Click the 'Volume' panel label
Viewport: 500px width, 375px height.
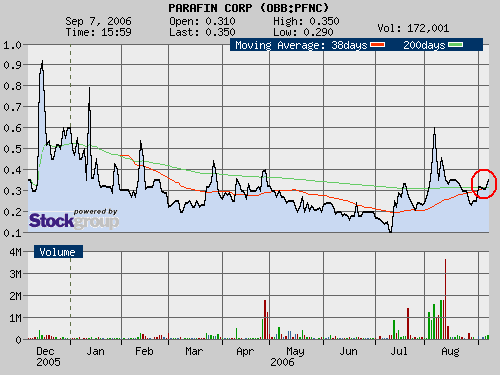58,252
